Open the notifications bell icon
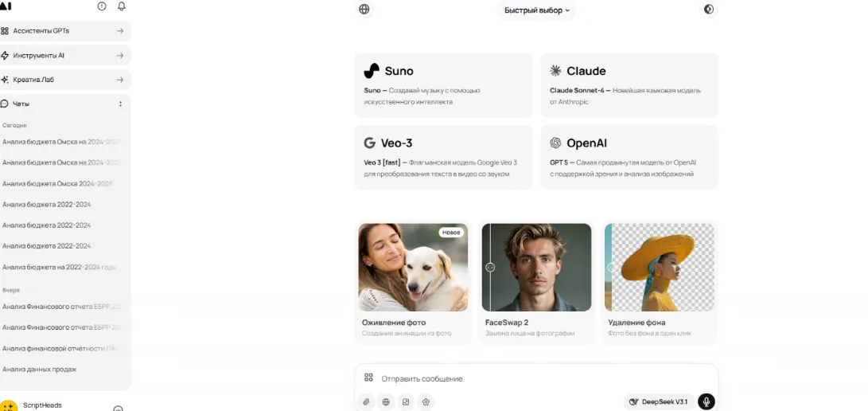Viewport: 868px width, 411px height. pos(122,6)
